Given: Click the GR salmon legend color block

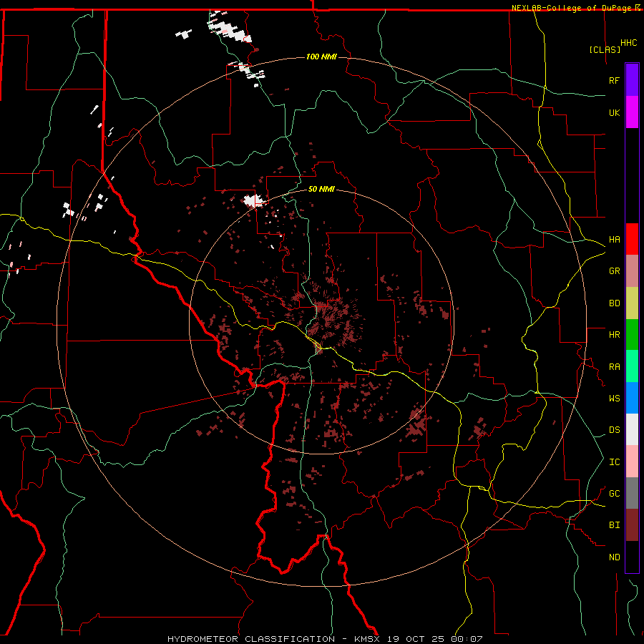Looking at the screenshot, I should (x=632, y=270).
